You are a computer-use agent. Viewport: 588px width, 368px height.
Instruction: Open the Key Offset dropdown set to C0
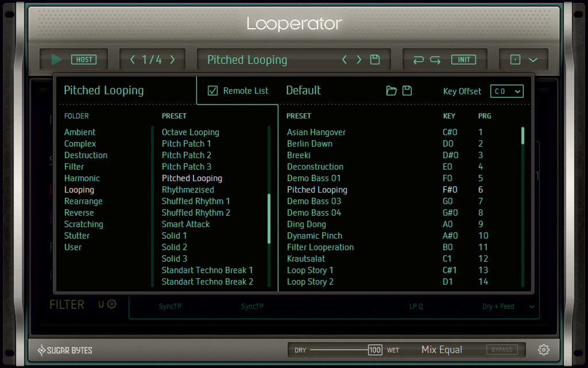point(506,91)
